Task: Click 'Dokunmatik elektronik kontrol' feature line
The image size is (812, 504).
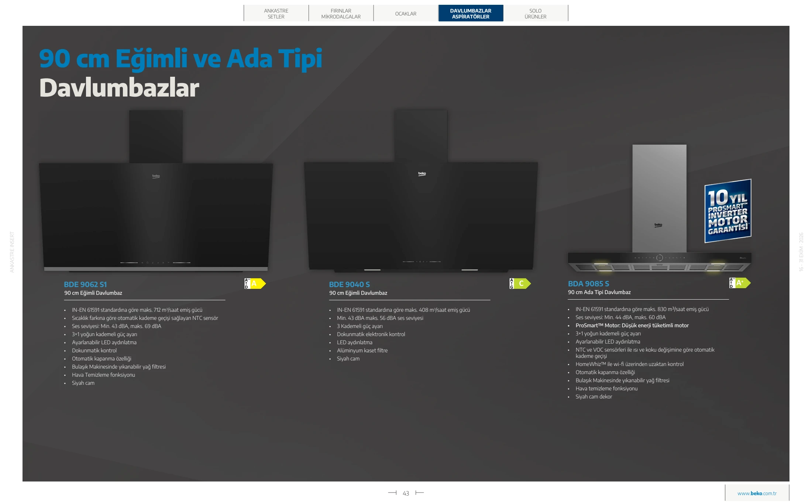Action: [x=371, y=334]
